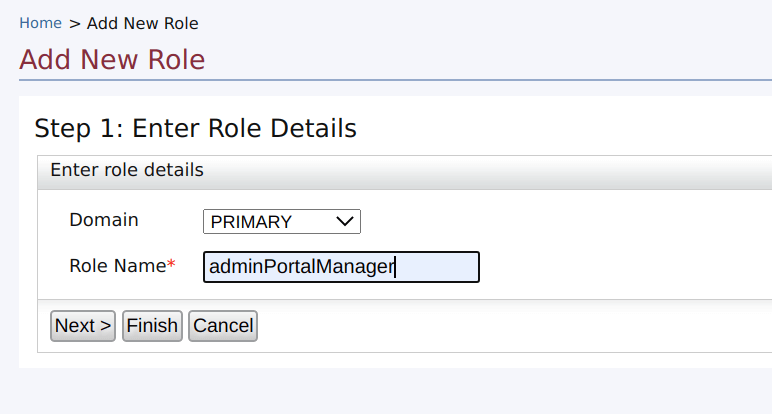The image size is (772, 414).
Task: Open the Domain dropdown showing PRIMARY
Action: coord(281,221)
